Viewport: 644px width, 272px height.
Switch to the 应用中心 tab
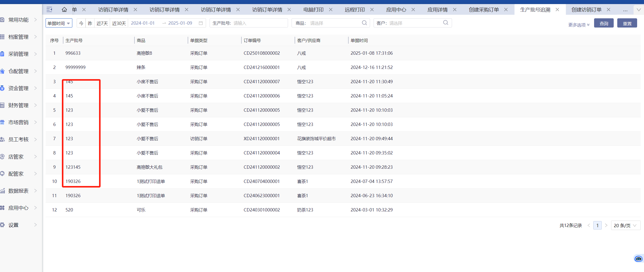click(396, 10)
